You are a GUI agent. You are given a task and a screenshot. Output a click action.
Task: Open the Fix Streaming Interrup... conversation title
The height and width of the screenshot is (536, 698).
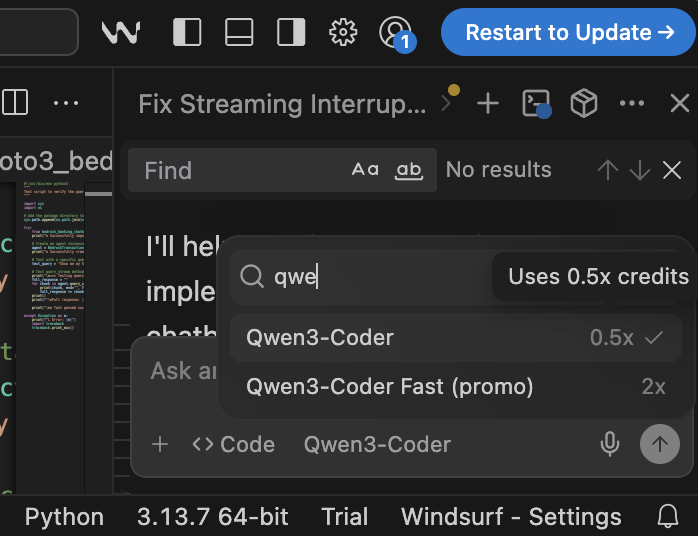click(x=282, y=104)
